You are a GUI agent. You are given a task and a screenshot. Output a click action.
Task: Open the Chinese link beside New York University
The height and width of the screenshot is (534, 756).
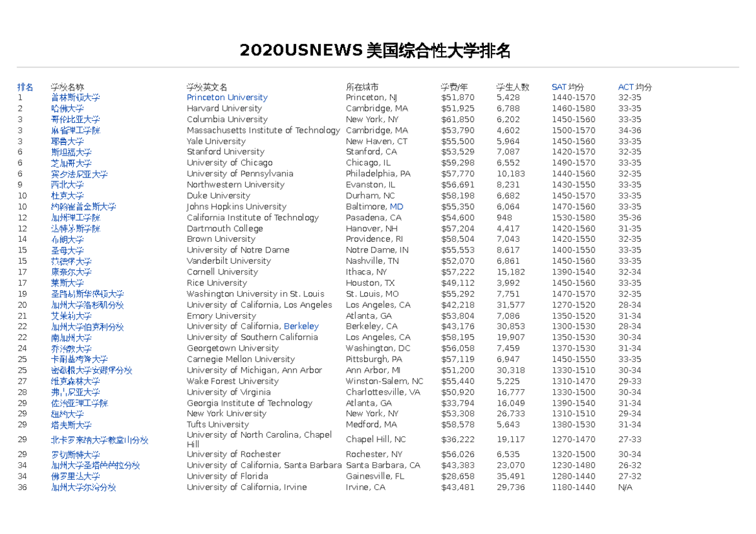tap(67, 414)
